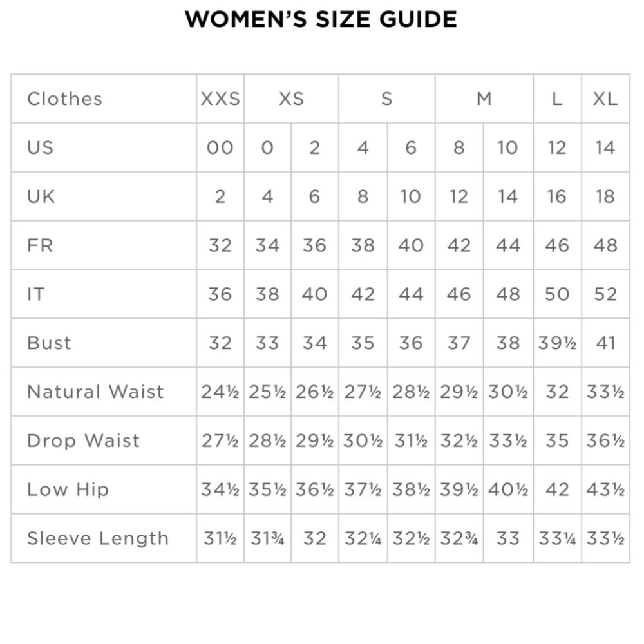Click the M size column header

coord(484,99)
